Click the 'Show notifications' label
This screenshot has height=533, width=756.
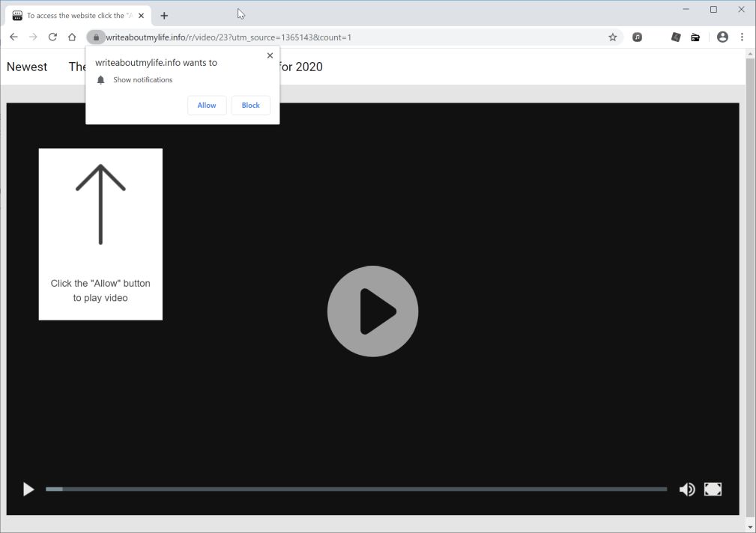pos(142,80)
